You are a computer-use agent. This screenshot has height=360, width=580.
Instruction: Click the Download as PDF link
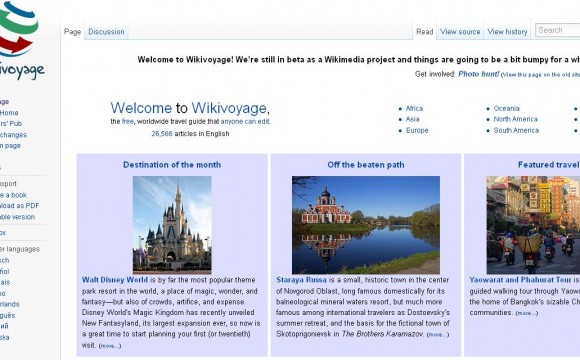click(x=19, y=206)
